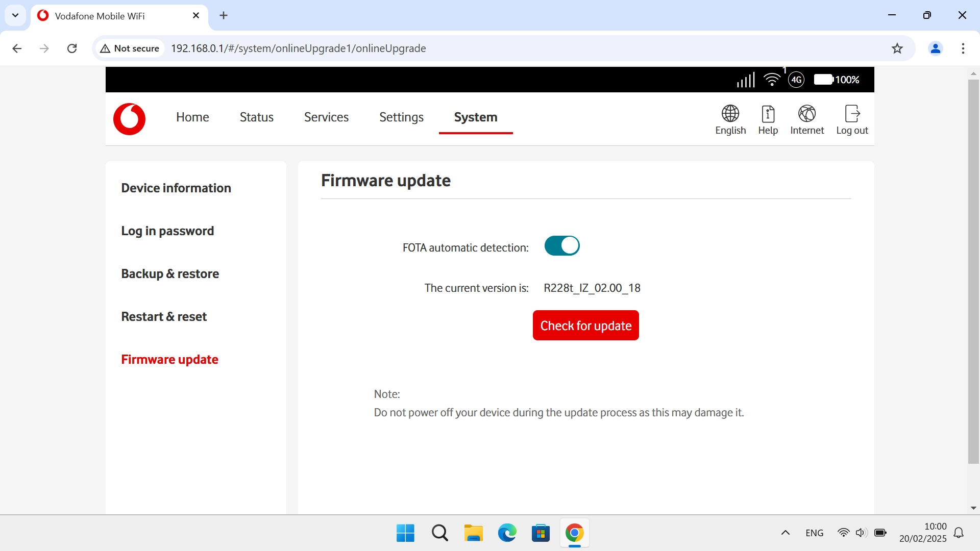Open the Device information page
The image size is (980, 551).
point(176,188)
